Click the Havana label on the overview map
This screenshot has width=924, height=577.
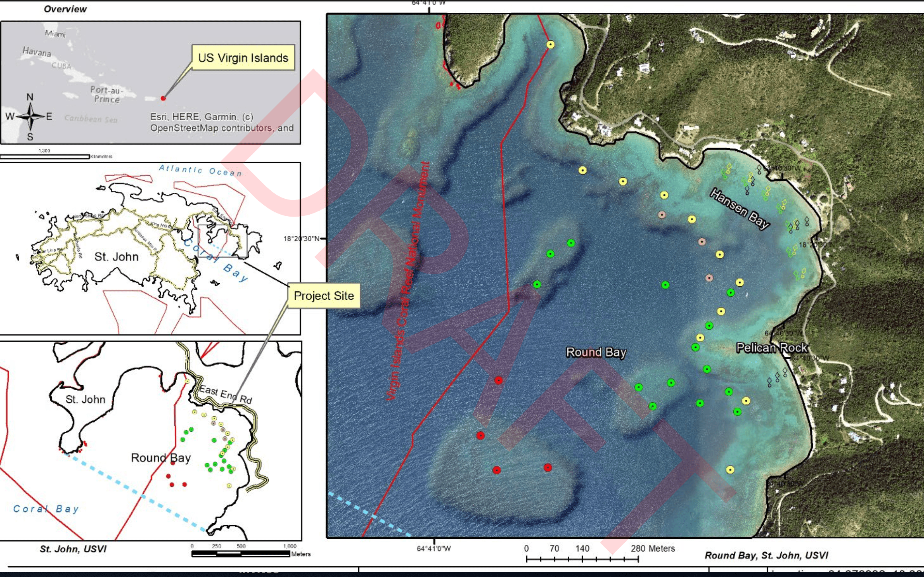[x=37, y=52]
